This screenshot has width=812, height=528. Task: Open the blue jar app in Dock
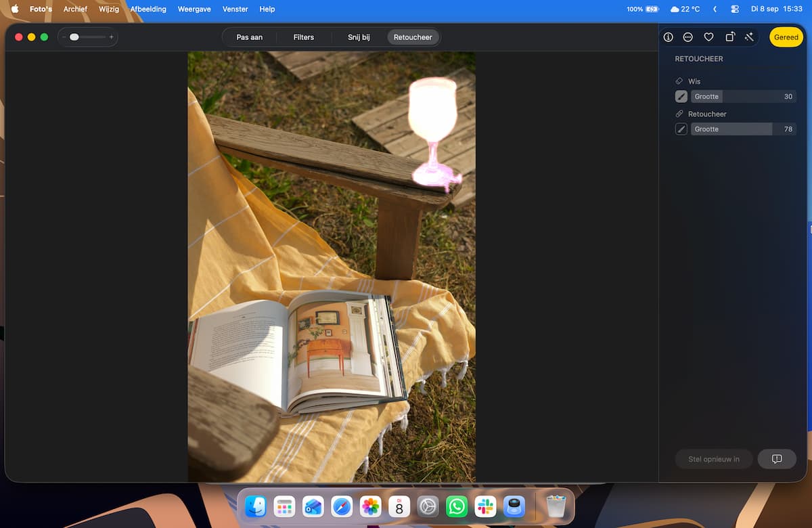[x=514, y=506]
